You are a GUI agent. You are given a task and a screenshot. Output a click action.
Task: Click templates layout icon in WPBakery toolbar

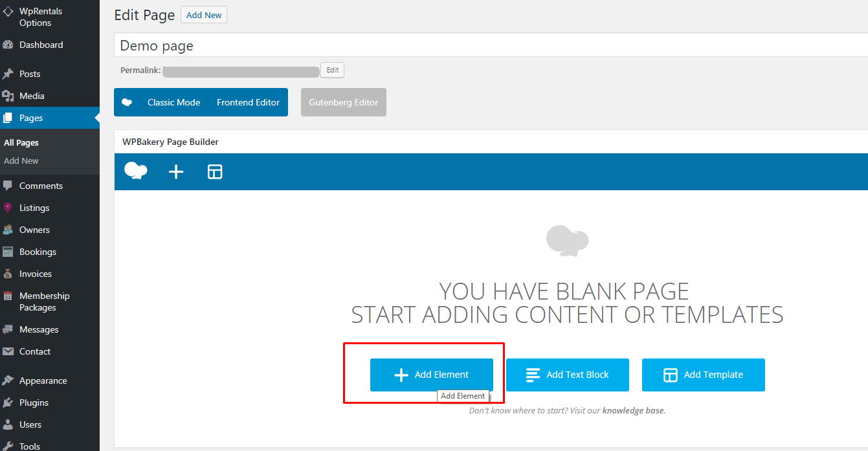(x=215, y=171)
